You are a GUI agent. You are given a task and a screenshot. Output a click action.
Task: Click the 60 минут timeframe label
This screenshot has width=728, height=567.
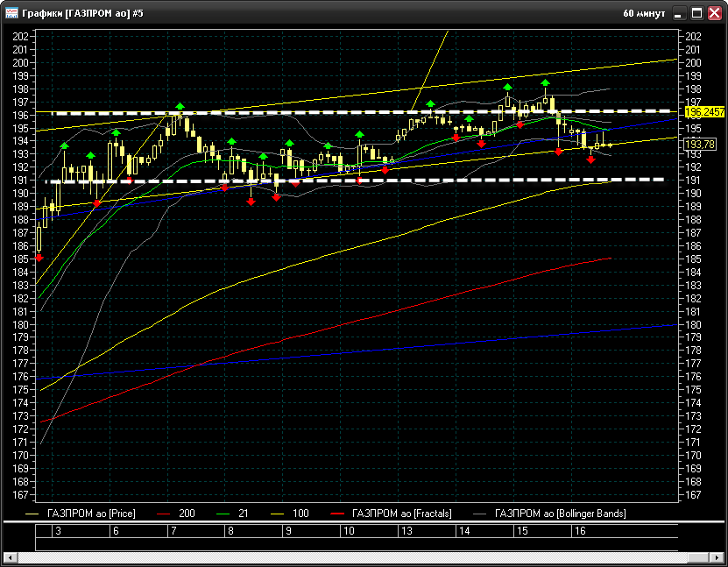click(645, 13)
